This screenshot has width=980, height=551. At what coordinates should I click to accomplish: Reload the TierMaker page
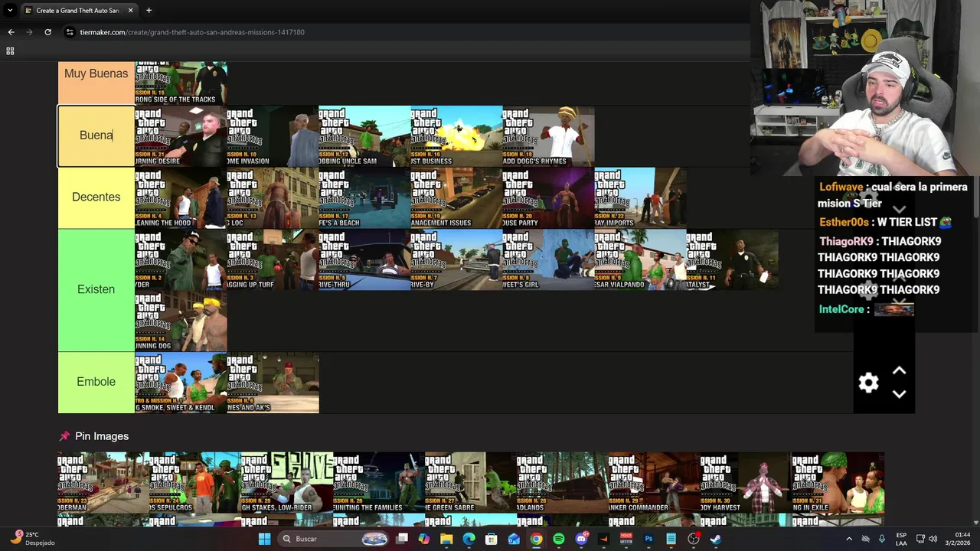(x=47, y=32)
